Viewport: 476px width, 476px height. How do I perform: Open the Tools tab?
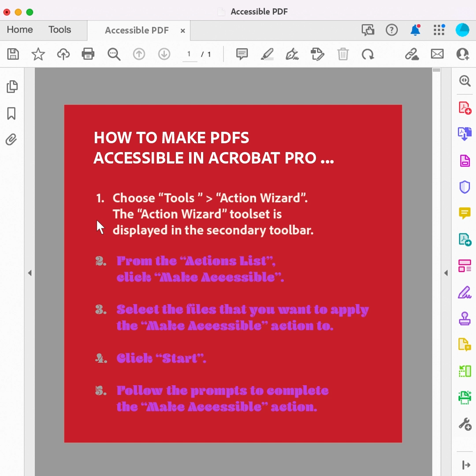point(59,30)
